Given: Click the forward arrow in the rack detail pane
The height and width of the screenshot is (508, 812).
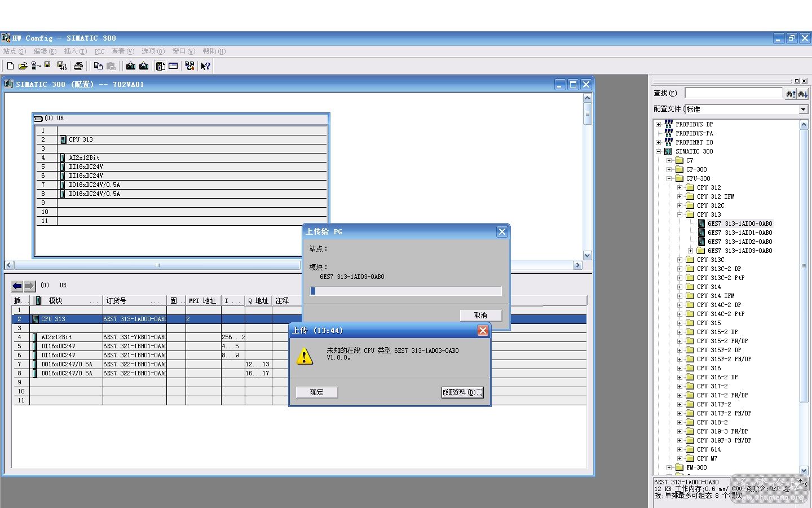Looking at the screenshot, I should (x=29, y=286).
